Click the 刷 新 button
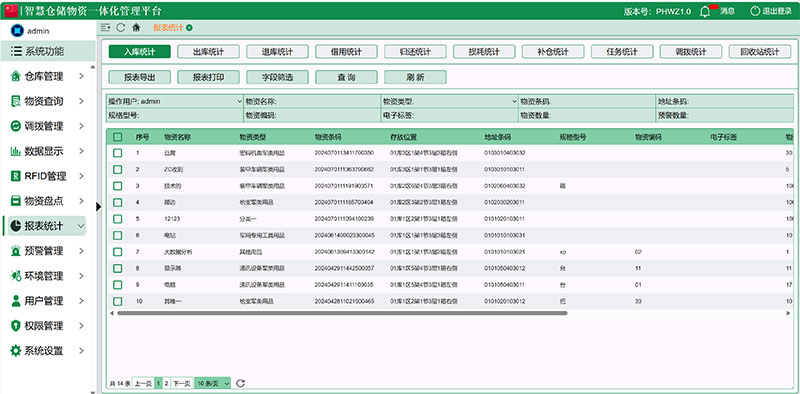Screen dimensions: 800x394 click(415, 77)
